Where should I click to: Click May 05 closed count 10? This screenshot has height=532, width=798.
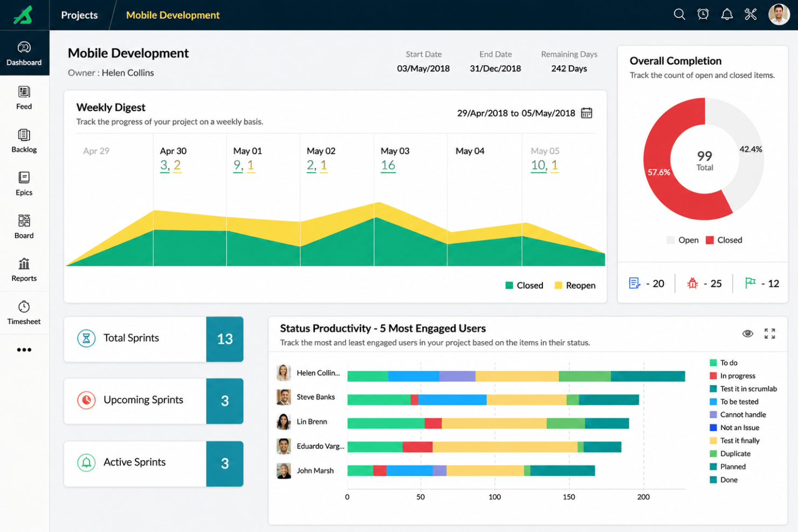pos(539,165)
